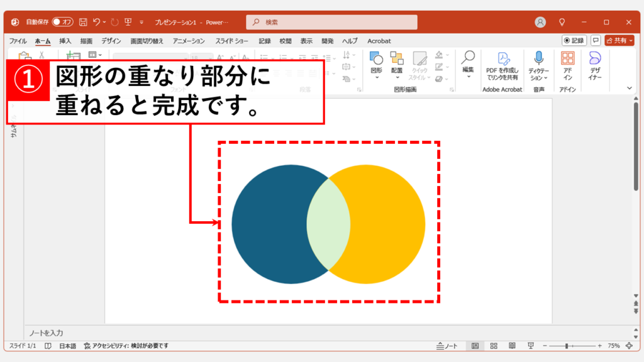
Task: Open the アドイン add-ins icon
Action: 567,64
